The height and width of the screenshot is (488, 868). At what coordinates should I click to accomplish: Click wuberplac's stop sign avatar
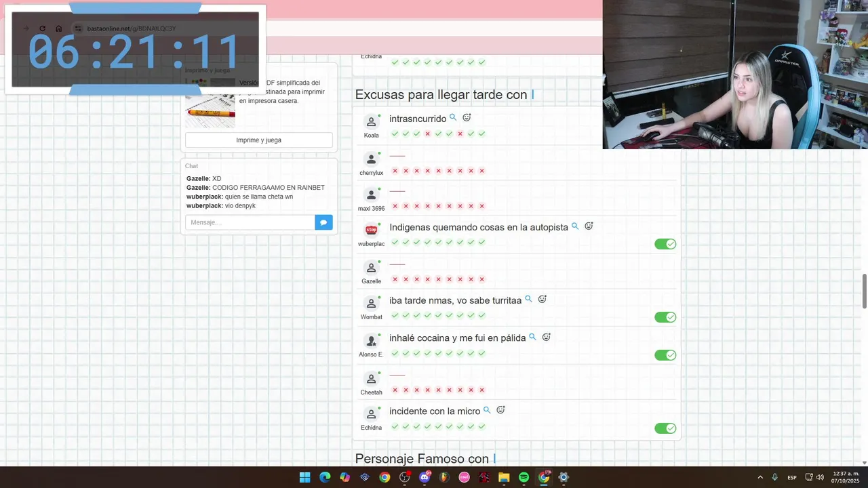371,230
